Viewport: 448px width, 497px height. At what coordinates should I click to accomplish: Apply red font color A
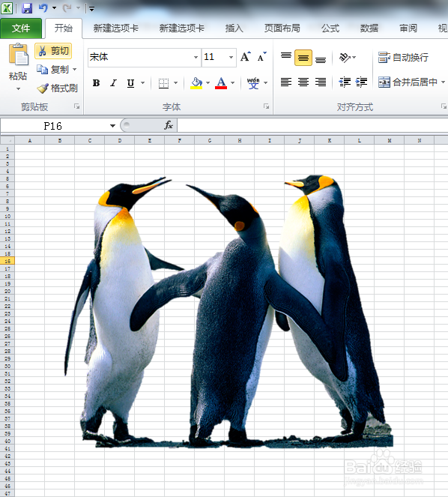click(x=221, y=83)
